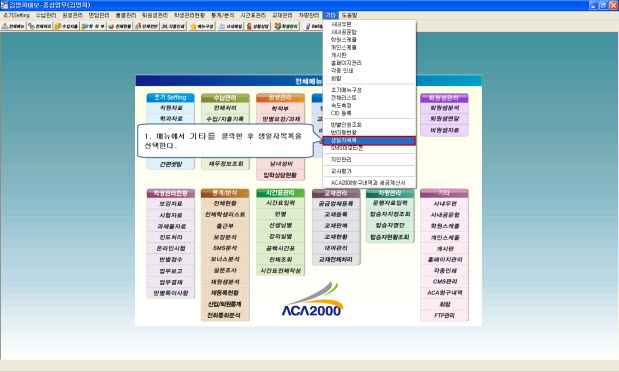Open 수입지출 from the toolbar

(x=66, y=26)
